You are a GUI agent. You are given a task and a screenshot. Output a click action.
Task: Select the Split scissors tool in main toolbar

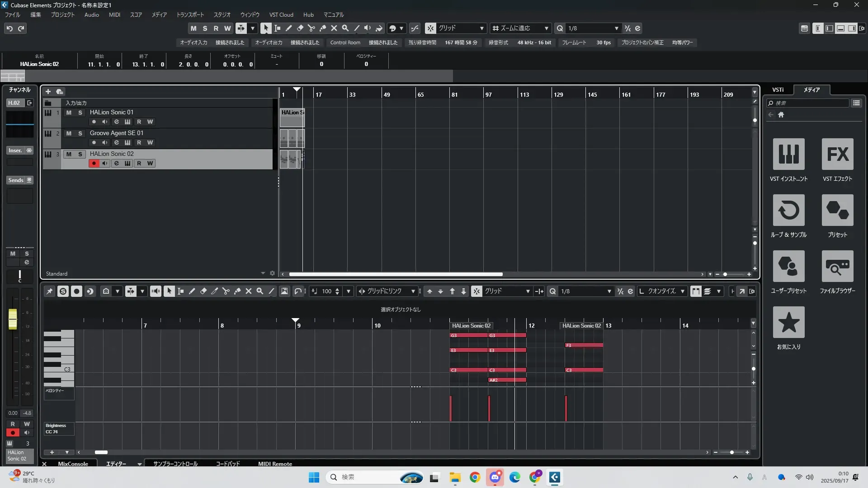pos(311,28)
